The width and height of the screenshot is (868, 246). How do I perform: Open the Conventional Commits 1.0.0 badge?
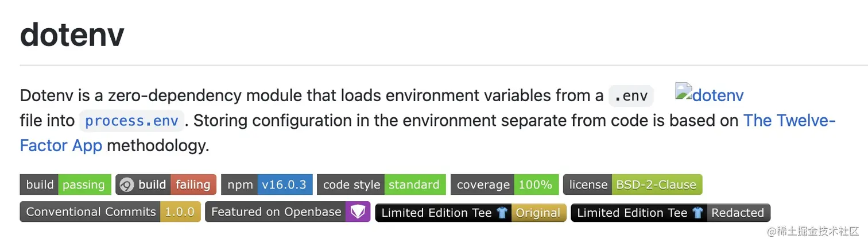[x=110, y=212]
